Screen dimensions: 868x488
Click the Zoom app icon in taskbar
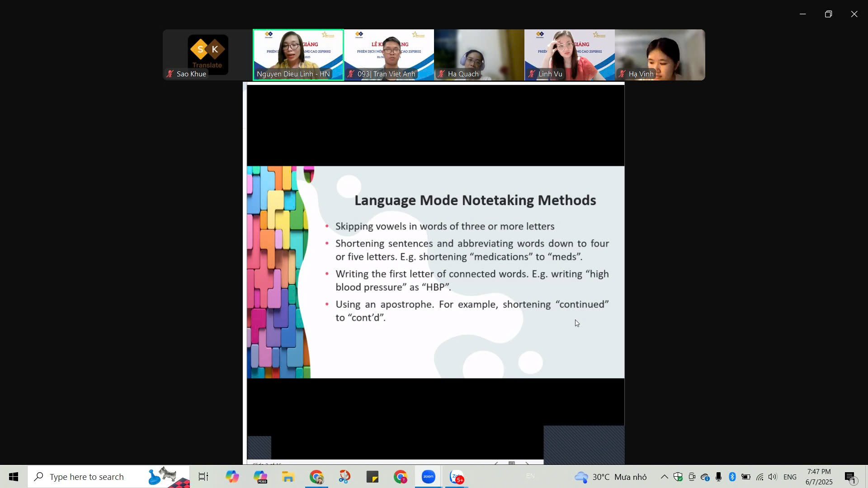tap(429, 477)
